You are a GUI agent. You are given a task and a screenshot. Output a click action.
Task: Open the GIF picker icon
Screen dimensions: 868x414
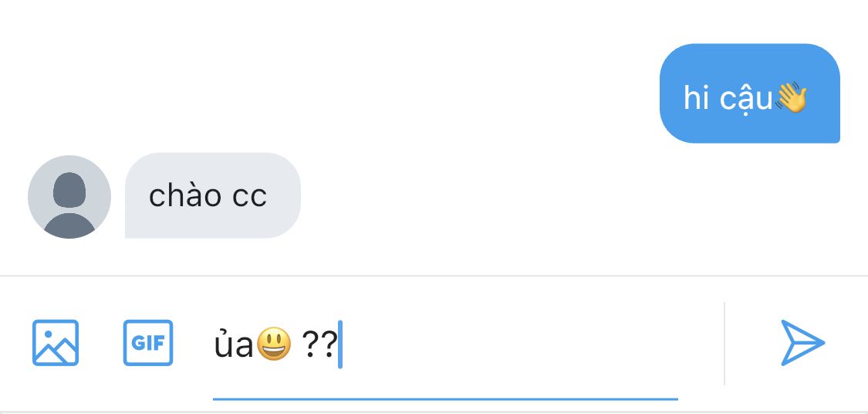[148, 342]
